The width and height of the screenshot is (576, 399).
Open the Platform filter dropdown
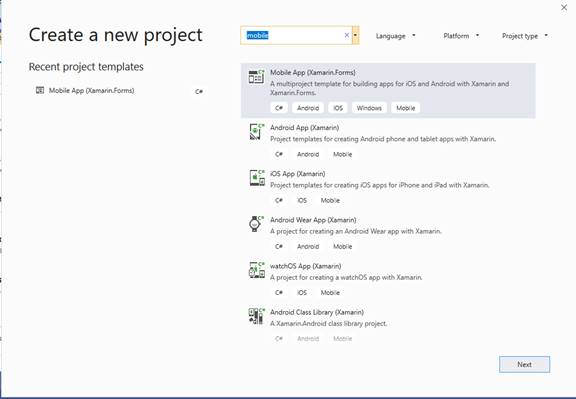[x=461, y=36]
